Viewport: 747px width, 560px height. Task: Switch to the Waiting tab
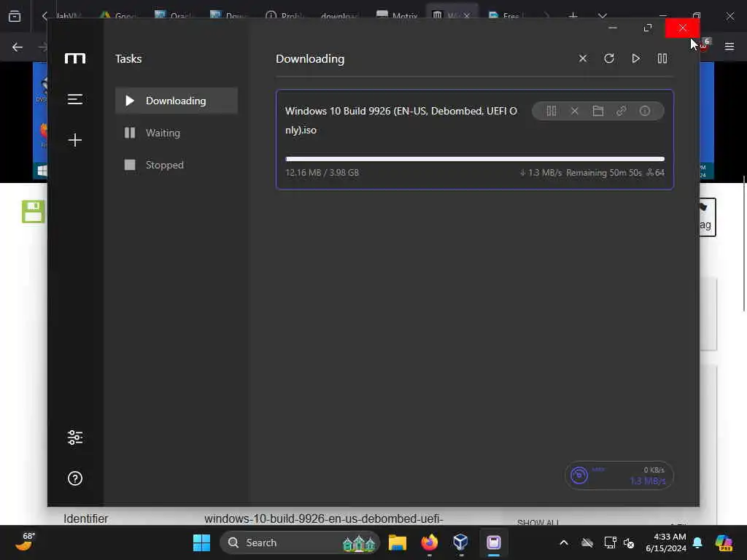(x=177, y=133)
